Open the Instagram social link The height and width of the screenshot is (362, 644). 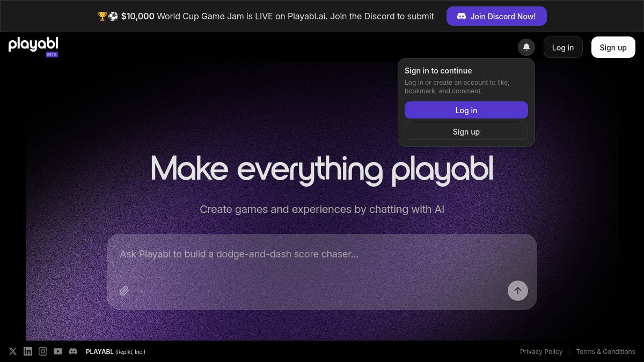[43, 351]
